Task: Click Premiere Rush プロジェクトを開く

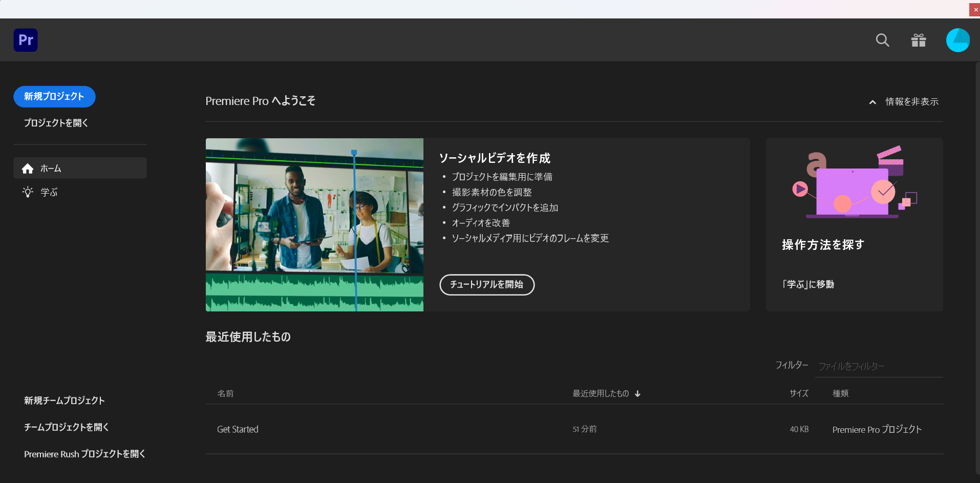Action: [x=84, y=454]
